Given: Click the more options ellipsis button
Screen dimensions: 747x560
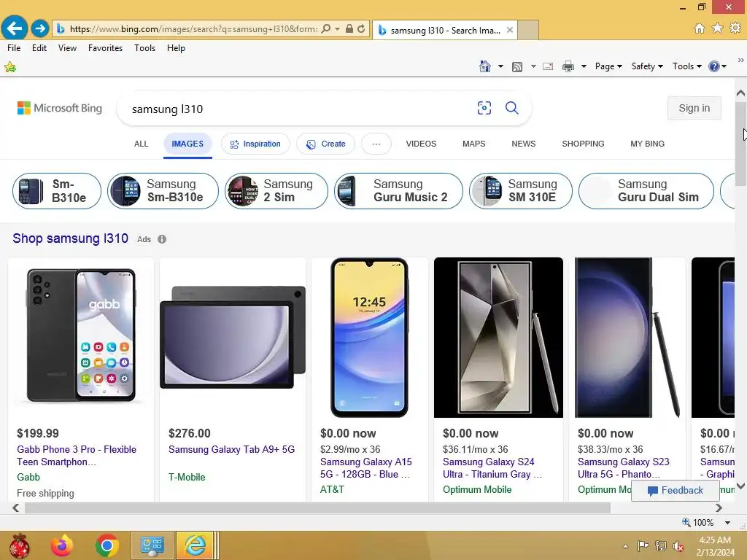Looking at the screenshot, I should (376, 144).
